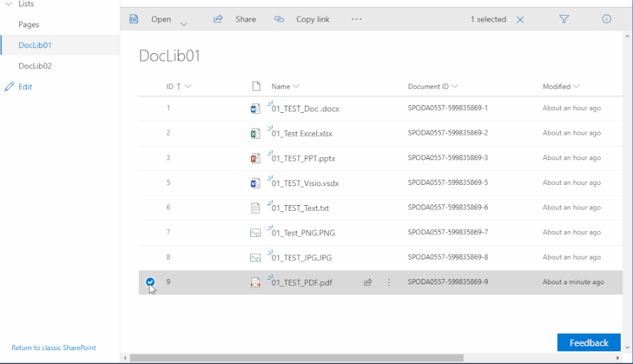
Task: Open file 01_TEST_Text.txt
Action: point(300,208)
